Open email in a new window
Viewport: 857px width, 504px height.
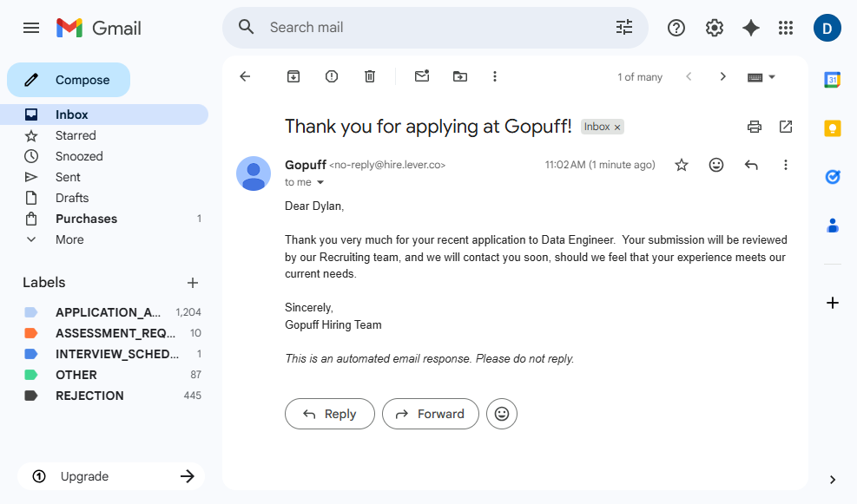coord(786,127)
